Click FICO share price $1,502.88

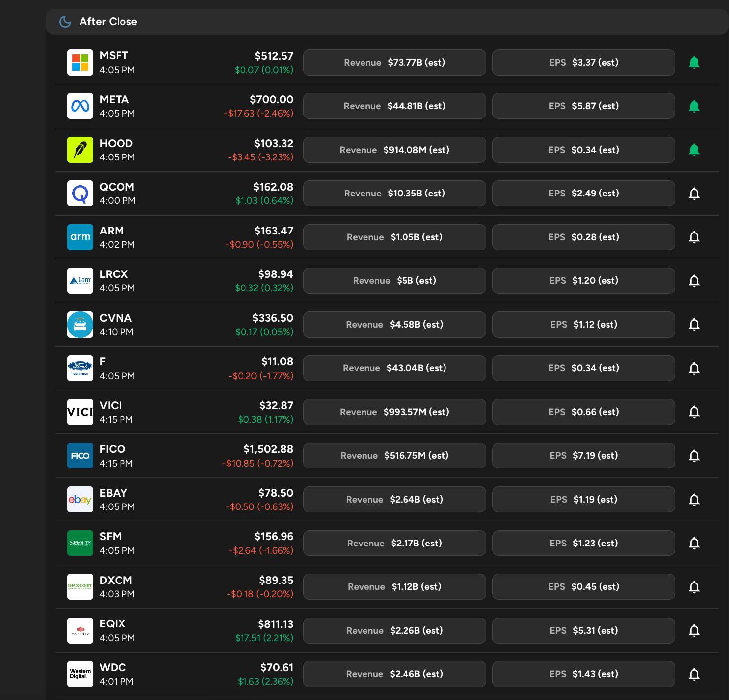coord(268,449)
